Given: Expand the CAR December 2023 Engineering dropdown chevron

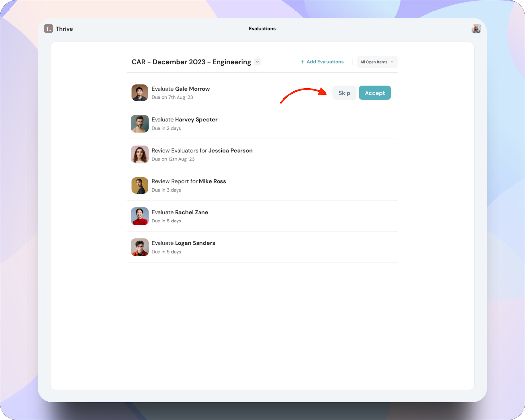Looking at the screenshot, I should (x=258, y=62).
